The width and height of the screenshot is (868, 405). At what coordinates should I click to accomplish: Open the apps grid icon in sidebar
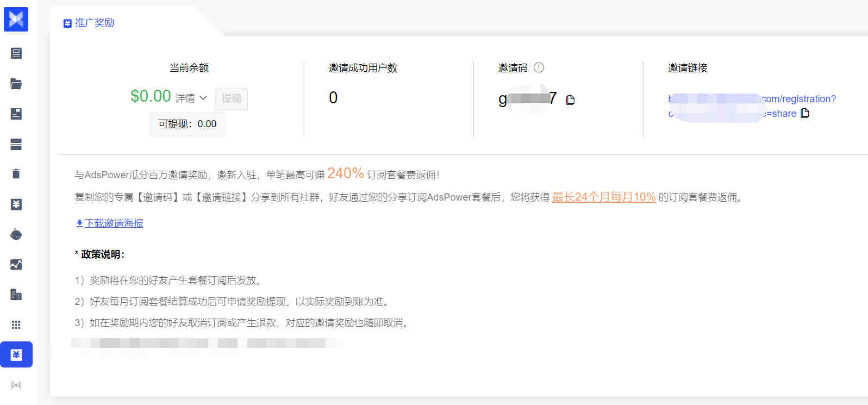click(16, 325)
